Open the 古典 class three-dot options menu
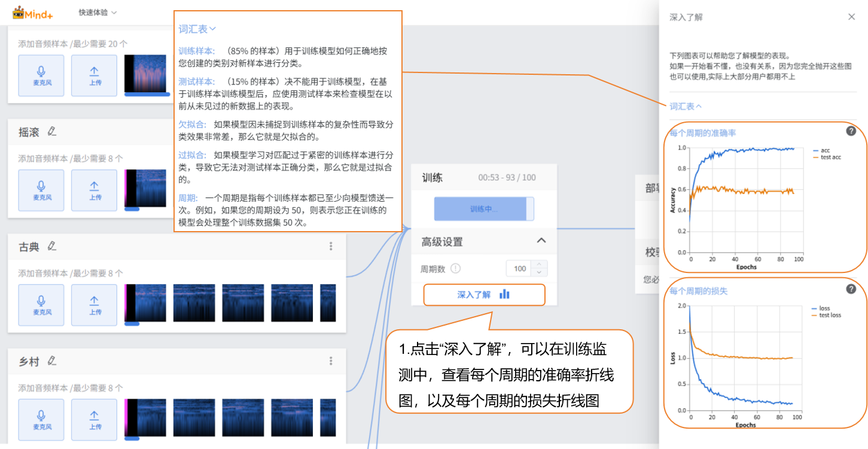This screenshot has width=868, height=449. (331, 246)
